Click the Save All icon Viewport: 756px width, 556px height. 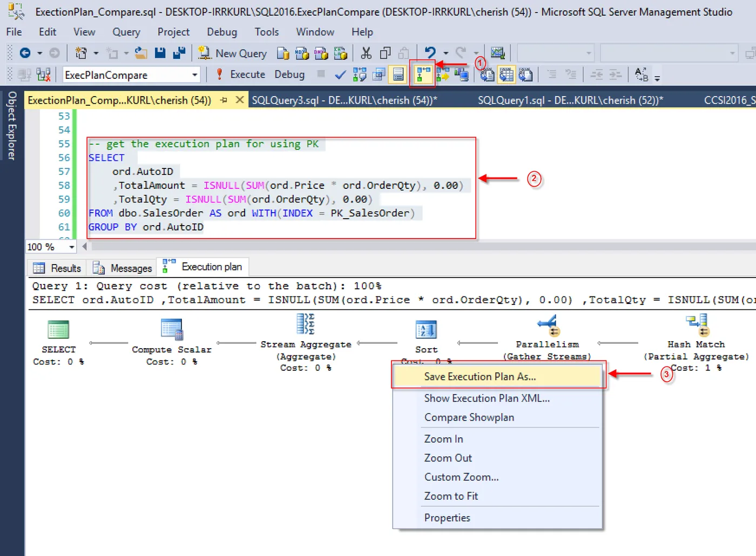[x=179, y=53]
